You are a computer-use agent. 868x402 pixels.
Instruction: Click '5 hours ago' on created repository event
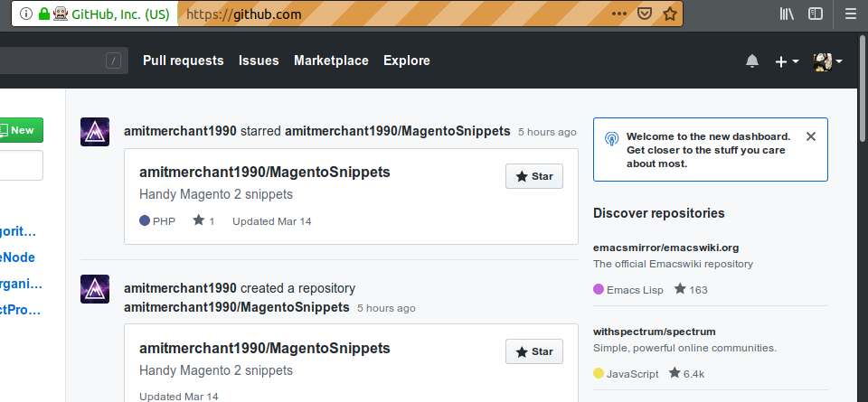tap(386, 308)
